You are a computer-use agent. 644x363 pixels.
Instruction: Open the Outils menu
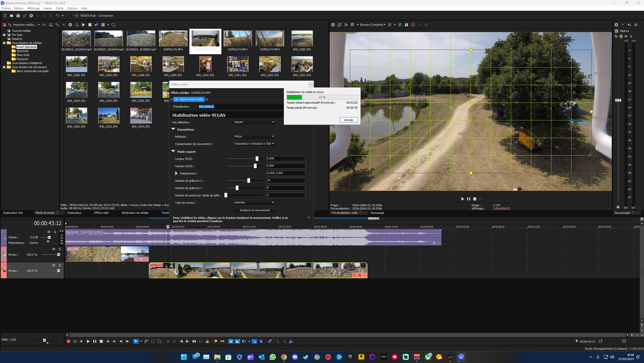point(59,8)
